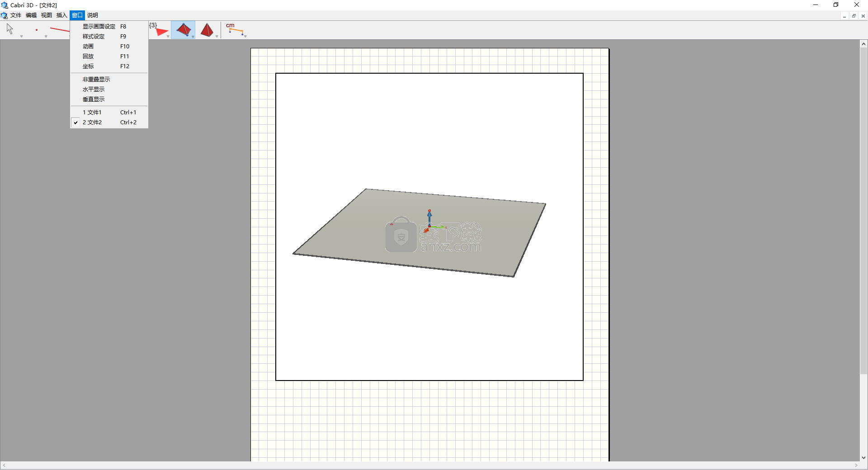The image size is (868, 470).
Task: Choose 坐标 menu entry
Action: pos(109,66)
